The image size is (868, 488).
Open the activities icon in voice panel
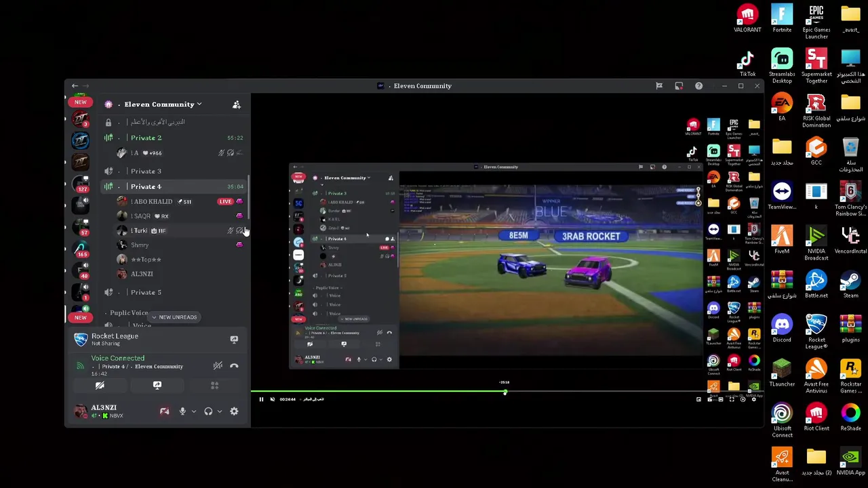pyautogui.click(x=214, y=386)
